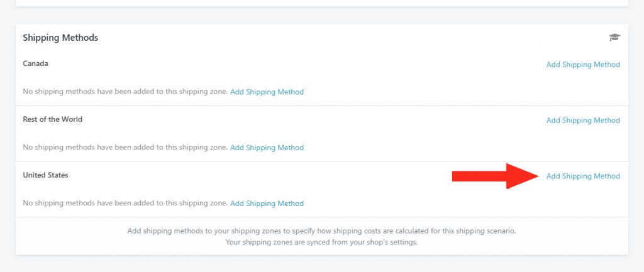
Task: Click the red arrow pointing at United States
Action: tap(496, 176)
